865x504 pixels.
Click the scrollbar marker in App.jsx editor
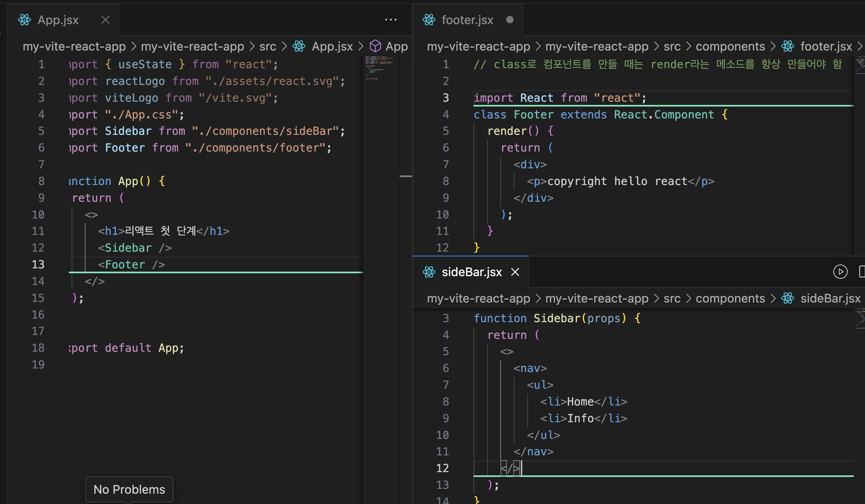406,176
